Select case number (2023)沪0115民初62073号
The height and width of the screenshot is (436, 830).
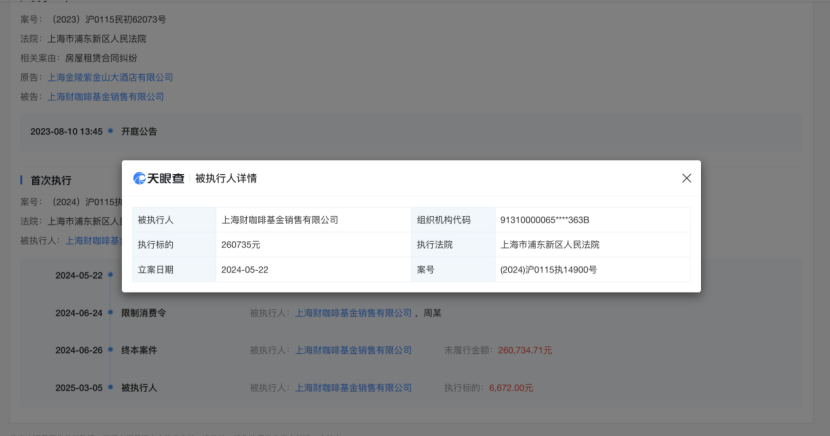[x=109, y=20]
